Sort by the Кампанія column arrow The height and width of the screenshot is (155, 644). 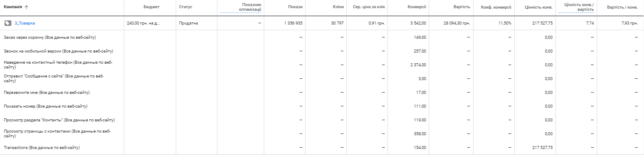(x=27, y=7)
